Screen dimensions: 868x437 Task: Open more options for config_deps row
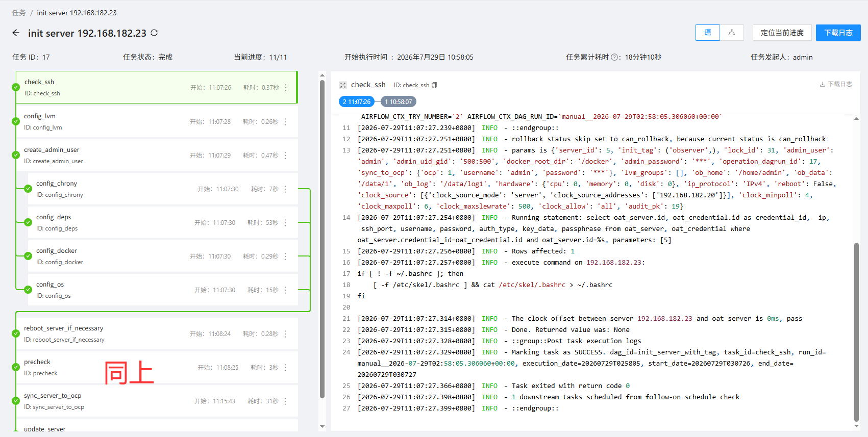point(285,223)
